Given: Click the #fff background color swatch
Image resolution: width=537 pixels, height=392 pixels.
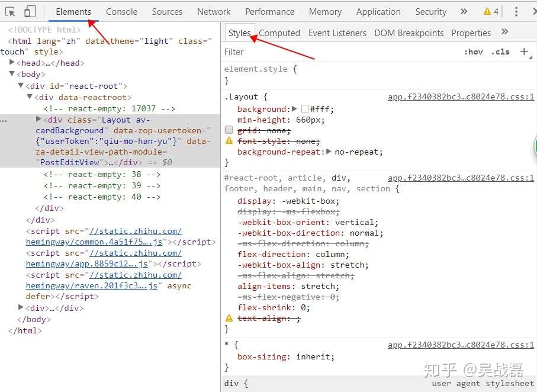Looking at the screenshot, I should [305, 109].
